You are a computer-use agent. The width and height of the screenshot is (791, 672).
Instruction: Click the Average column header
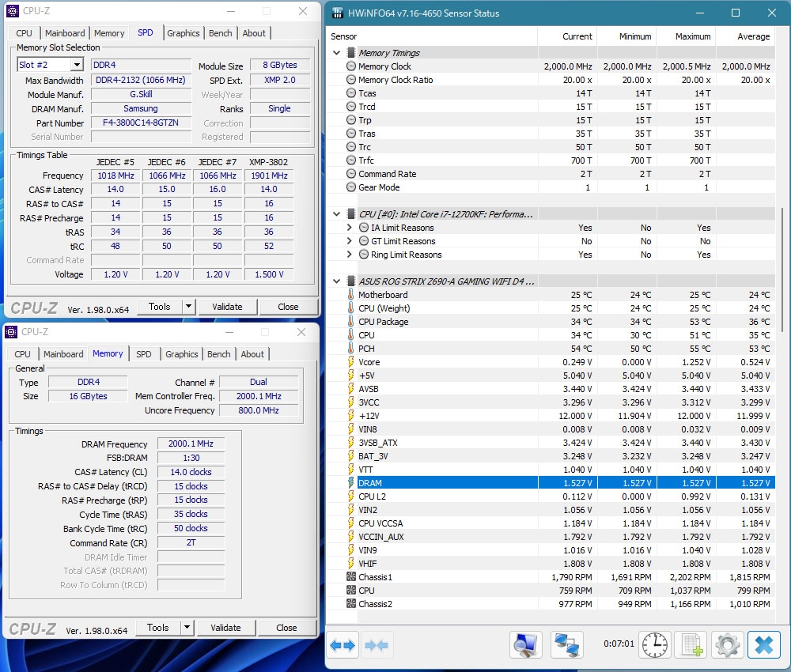tap(746, 36)
